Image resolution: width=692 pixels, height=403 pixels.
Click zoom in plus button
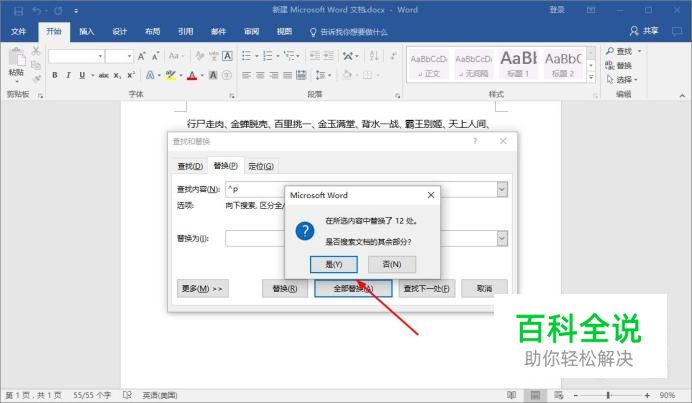click(x=647, y=395)
